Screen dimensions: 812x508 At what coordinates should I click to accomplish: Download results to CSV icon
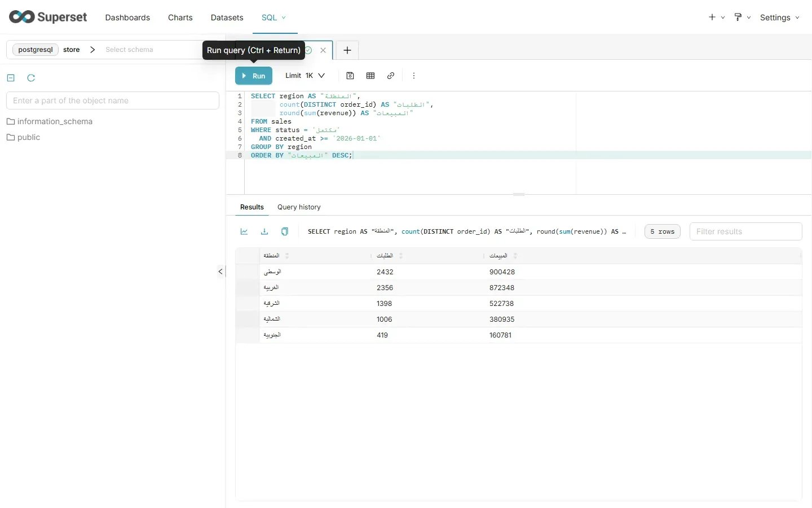tap(264, 231)
